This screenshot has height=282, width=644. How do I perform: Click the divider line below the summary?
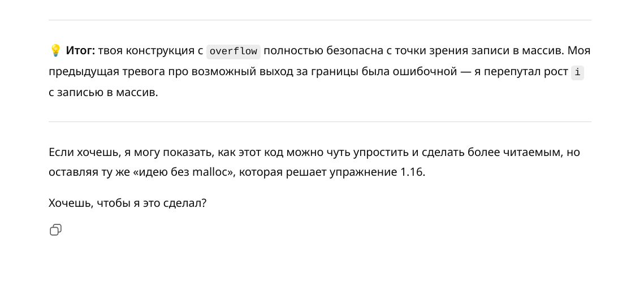point(320,122)
